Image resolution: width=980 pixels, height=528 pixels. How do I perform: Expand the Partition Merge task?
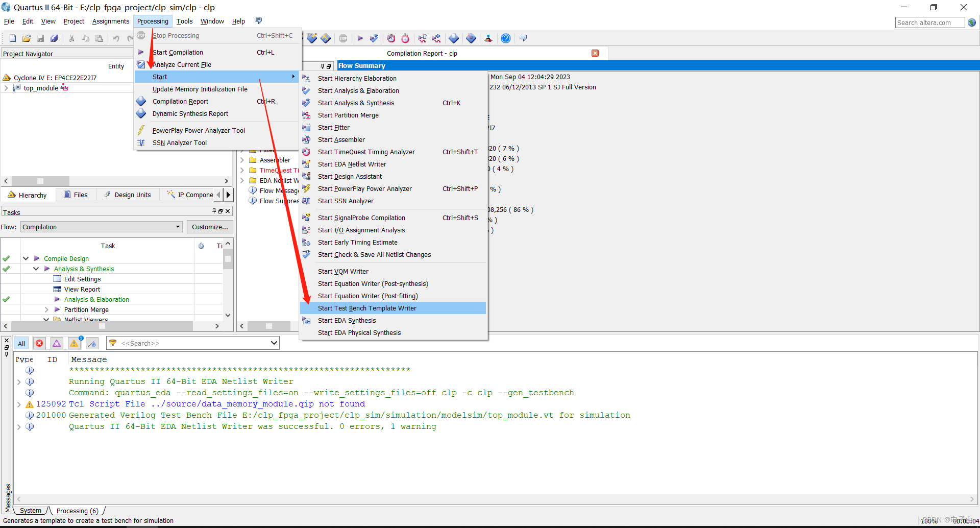coord(46,309)
